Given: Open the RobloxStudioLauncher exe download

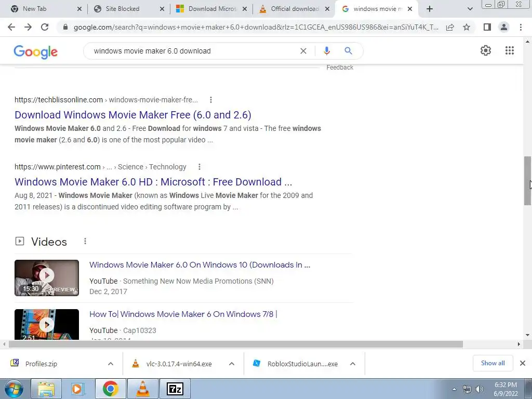Looking at the screenshot, I should click(302, 364).
